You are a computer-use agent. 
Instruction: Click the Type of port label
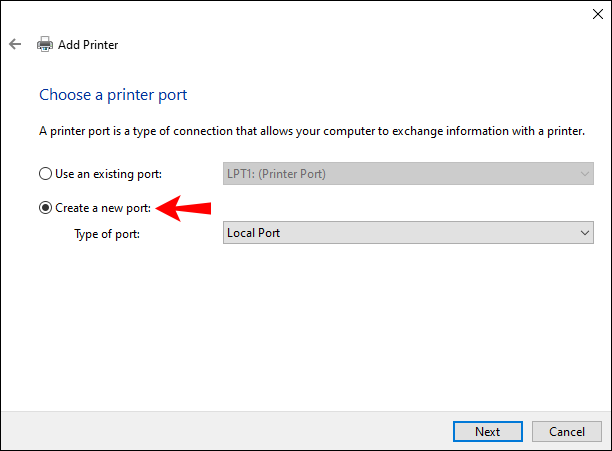(107, 234)
